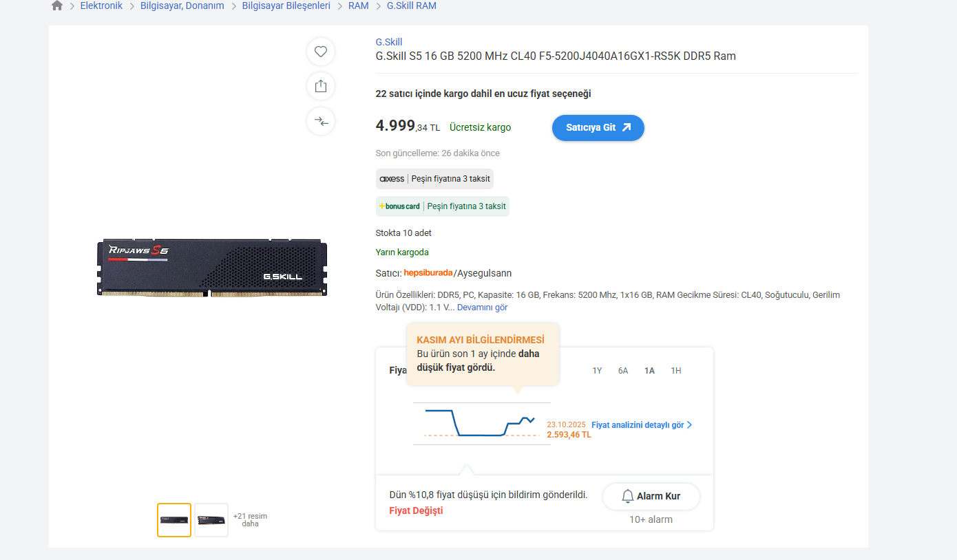957x560 pixels.
Task: Select 1Y price history range
Action: tap(597, 371)
